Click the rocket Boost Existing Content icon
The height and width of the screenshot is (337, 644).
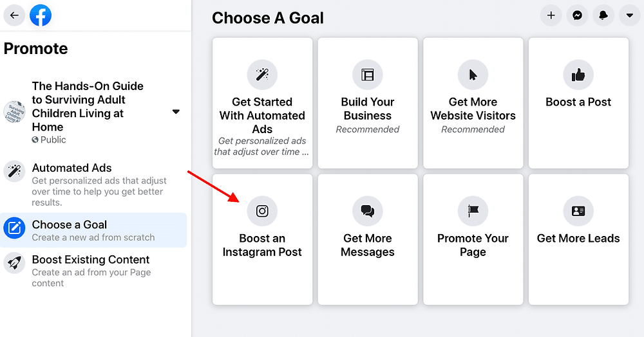[x=14, y=263]
